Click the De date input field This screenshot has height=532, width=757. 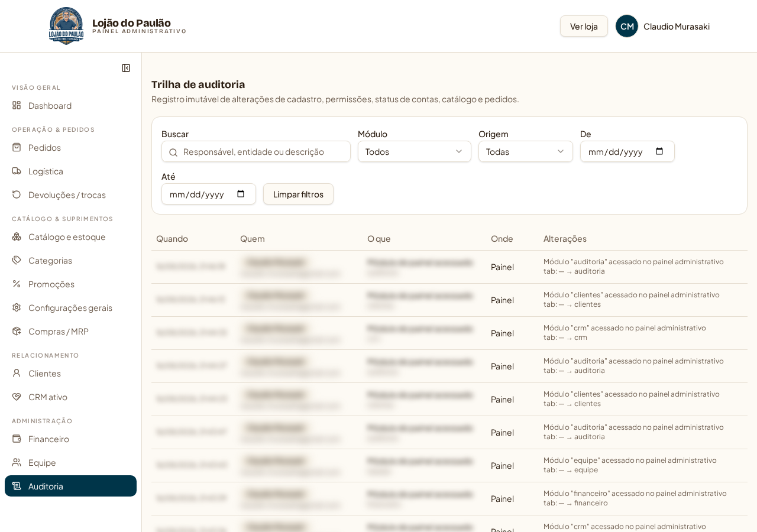pos(627,151)
